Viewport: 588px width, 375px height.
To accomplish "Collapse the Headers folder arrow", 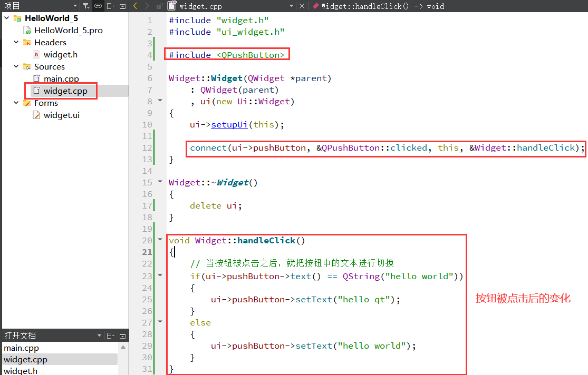I will [x=16, y=42].
